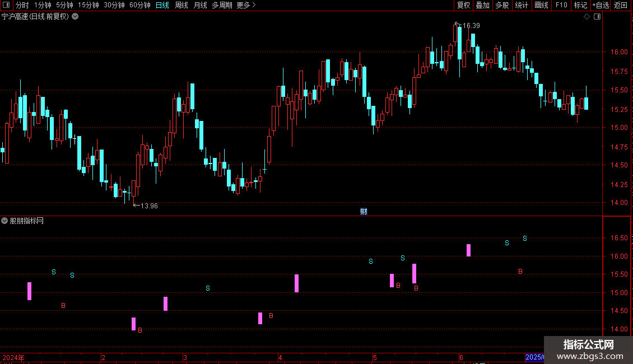Toggle the left side panel icon
The width and height of the screenshot is (633, 364).
(6, 5)
